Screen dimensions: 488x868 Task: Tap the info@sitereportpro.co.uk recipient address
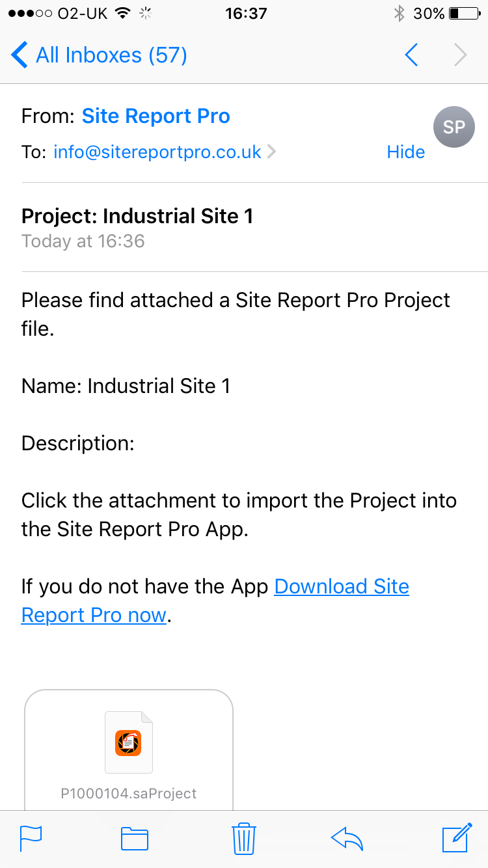tap(157, 152)
